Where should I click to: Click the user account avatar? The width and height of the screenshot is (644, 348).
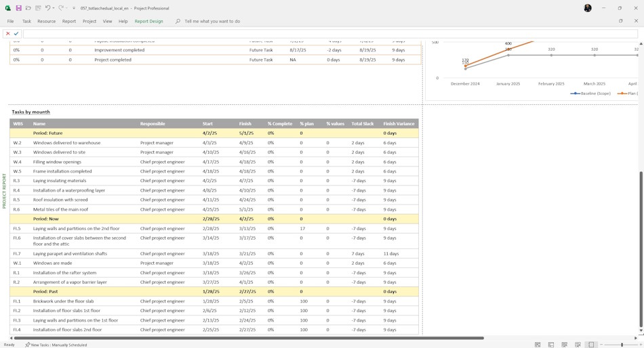[588, 8]
